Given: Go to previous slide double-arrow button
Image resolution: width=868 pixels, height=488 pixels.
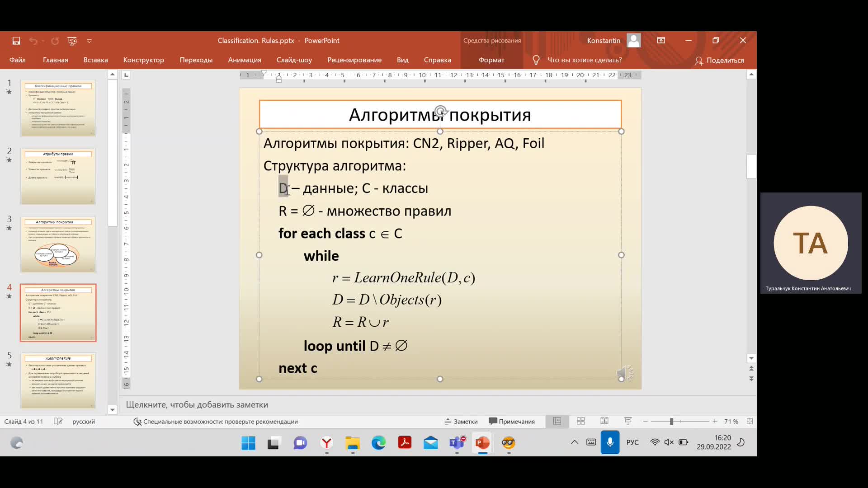Looking at the screenshot, I should [751, 369].
